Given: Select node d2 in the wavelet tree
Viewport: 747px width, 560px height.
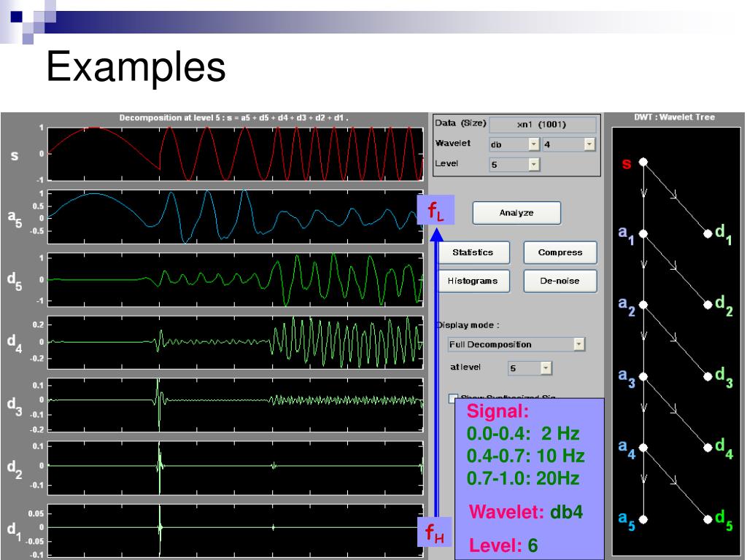Looking at the screenshot, I should click(708, 305).
